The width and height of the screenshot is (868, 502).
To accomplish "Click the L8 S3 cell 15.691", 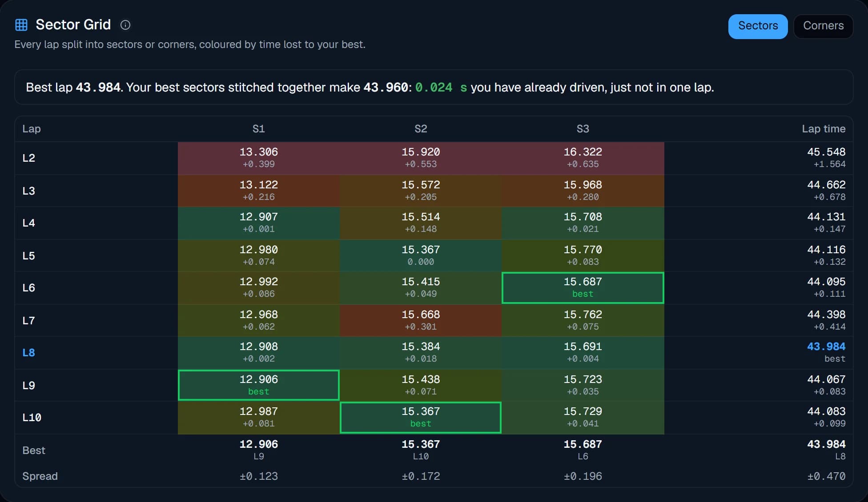I will point(583,353).
